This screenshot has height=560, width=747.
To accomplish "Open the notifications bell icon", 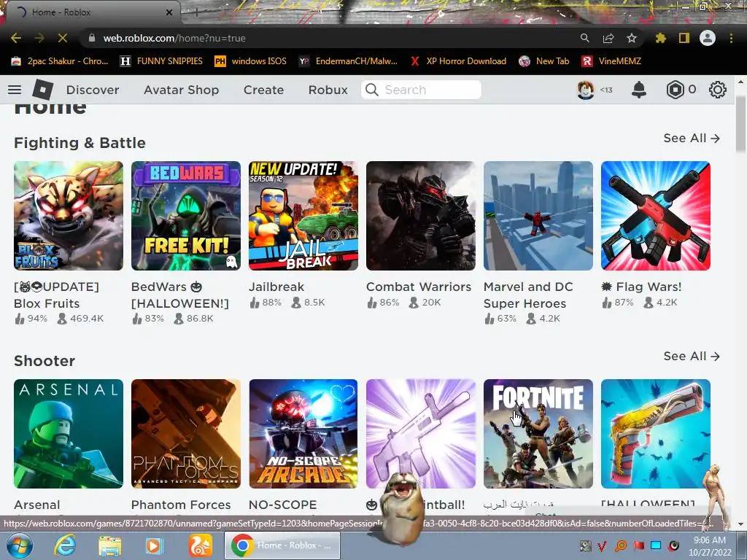I will (x=639, y=90).
